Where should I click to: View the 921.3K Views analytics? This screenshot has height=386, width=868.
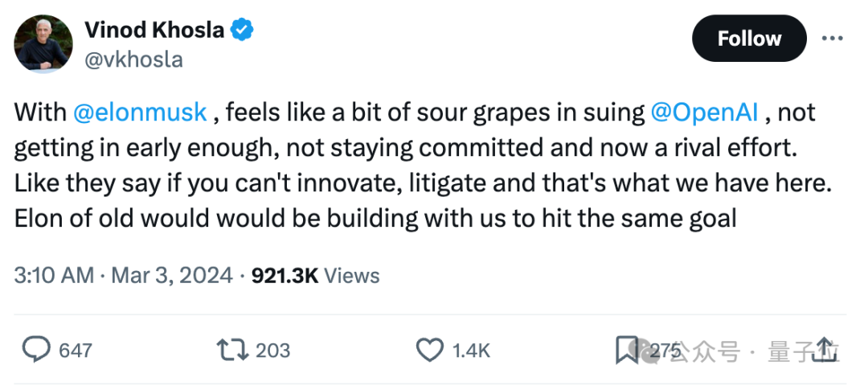pyautogui.click(x=315, y=276)
